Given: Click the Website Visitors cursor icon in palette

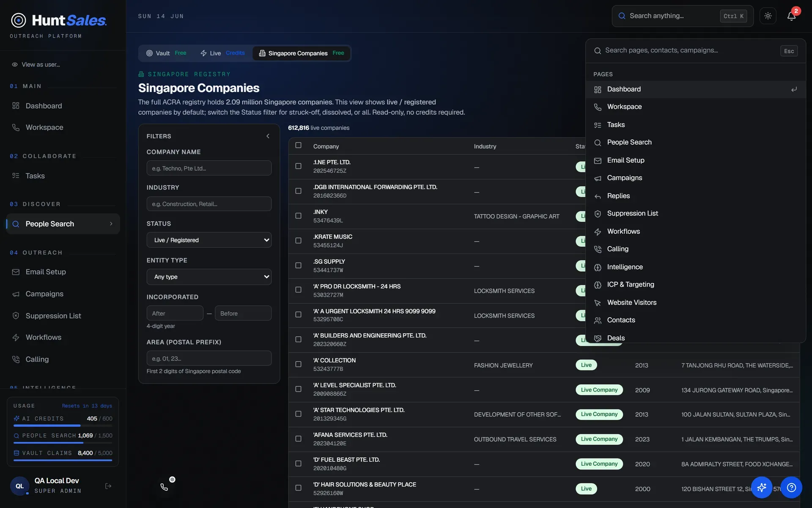Looking at the screenshot, I should click(598, 303).
